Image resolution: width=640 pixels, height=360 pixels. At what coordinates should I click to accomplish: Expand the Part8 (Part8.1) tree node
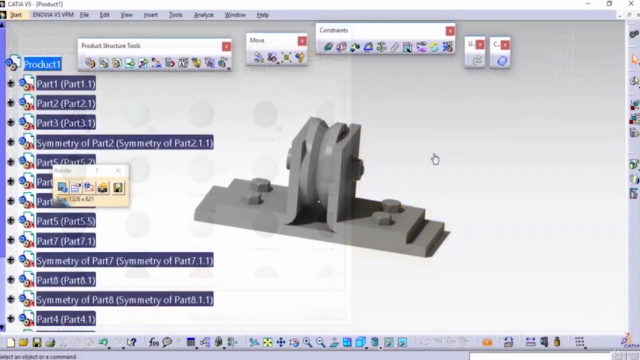11,280
